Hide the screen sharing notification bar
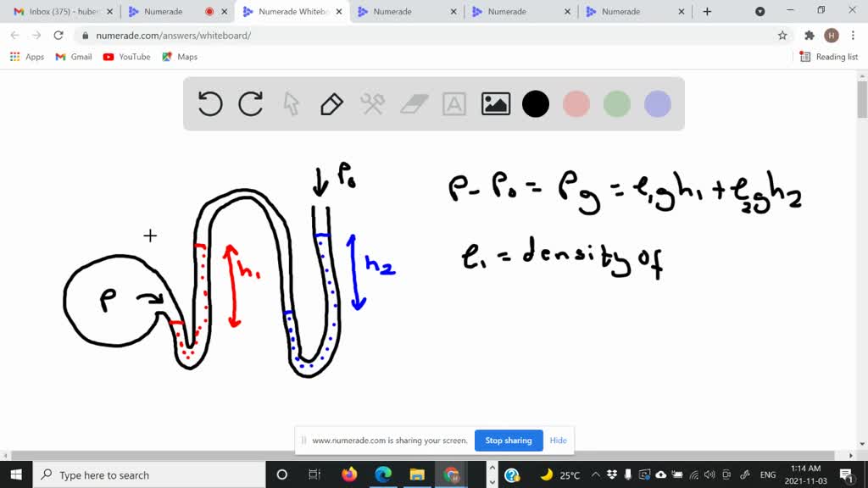868x488 pixels. [558, 441]
